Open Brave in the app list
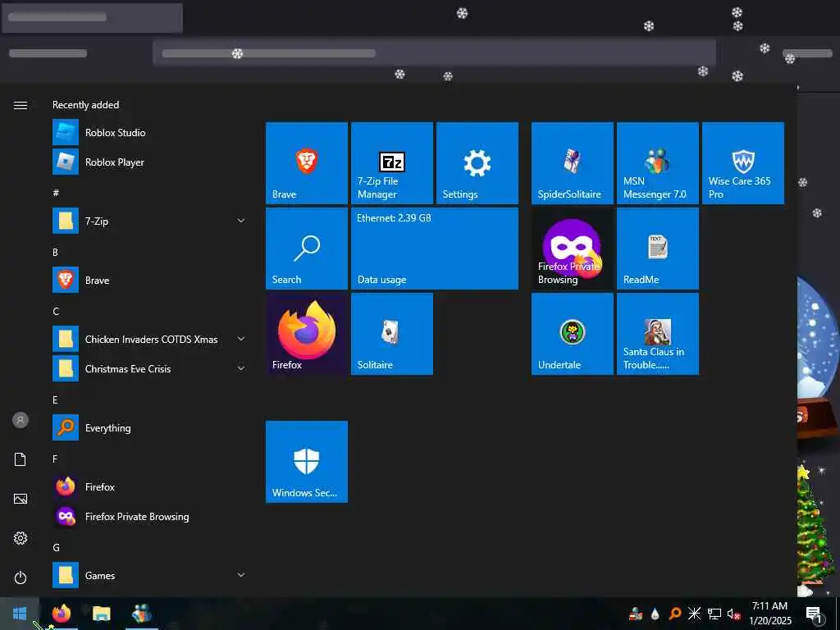The height and width of the screenshot is (630, 840). (x=150, y=281)
